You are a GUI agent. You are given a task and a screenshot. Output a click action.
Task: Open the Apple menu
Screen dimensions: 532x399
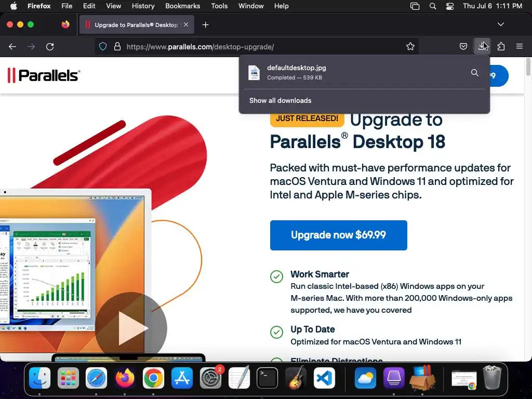(14, 6)
